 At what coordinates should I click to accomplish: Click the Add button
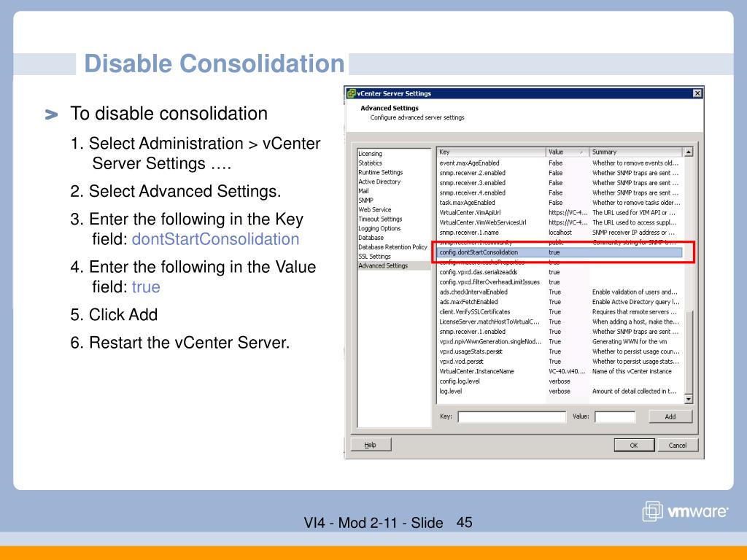coord(670,416)
